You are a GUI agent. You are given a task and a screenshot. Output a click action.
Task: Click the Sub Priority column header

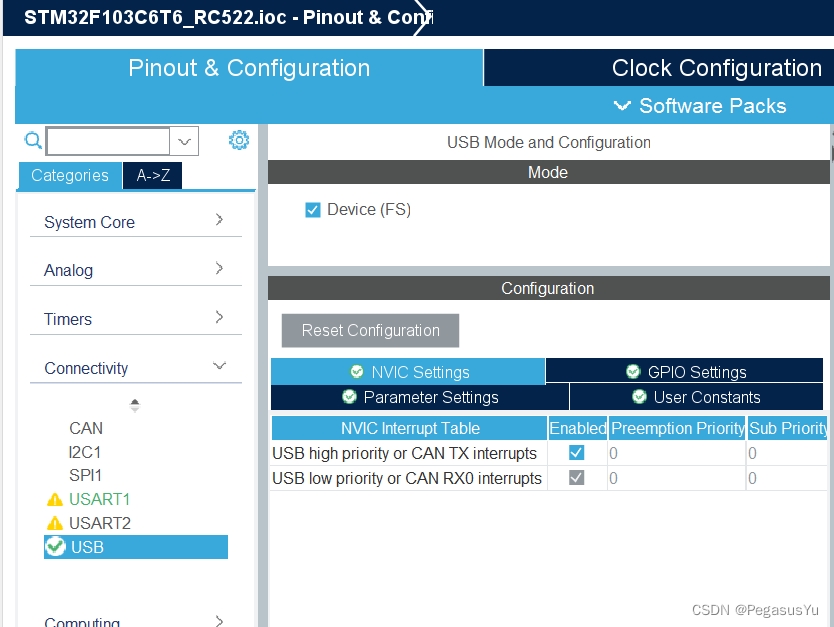click(x=788, y=428)
